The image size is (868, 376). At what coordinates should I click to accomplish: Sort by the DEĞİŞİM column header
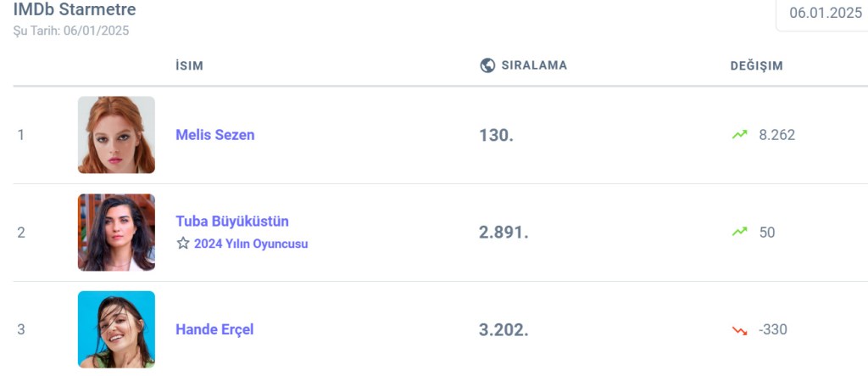(x=756, y=65)
